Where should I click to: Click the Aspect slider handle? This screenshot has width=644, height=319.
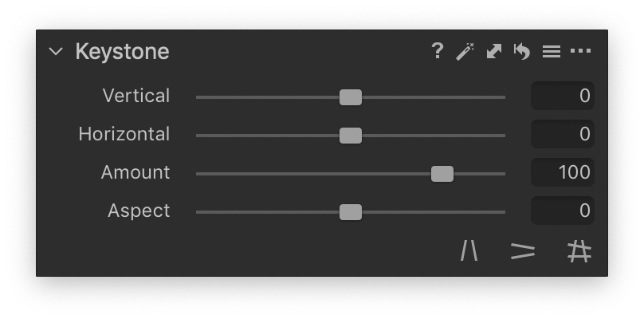click(x=351, y=212)
